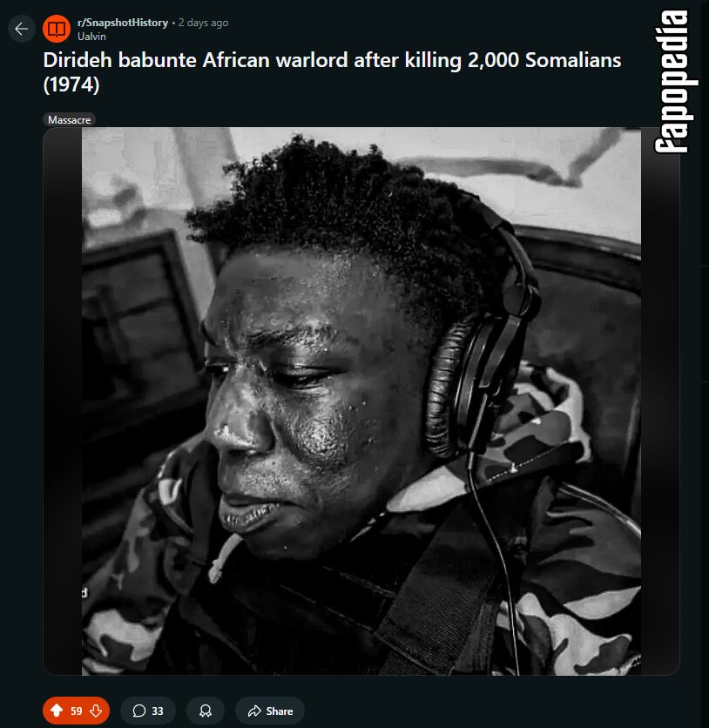
Task: Click the '(1974)' year in the title
Action: pos(71,85)
